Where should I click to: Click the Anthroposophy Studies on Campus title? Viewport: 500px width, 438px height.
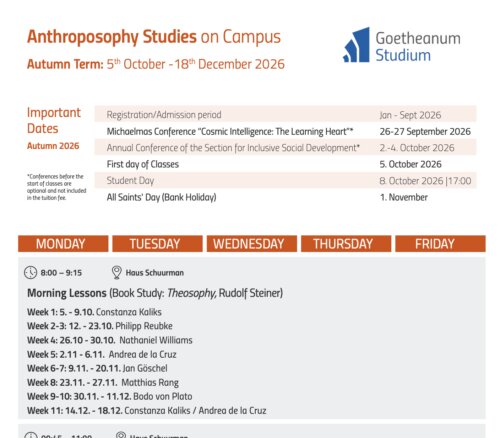[x=154, y=37]
